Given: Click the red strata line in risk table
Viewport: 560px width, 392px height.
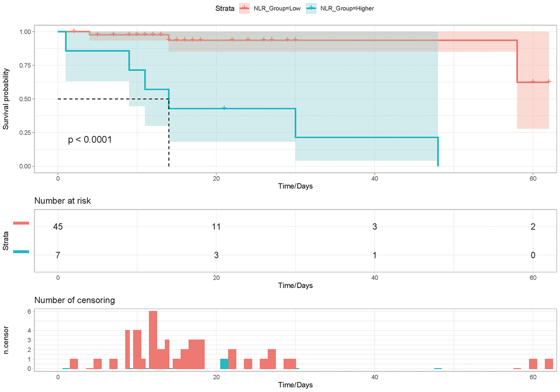Looking at the screenshot, I should [x=21, y=224].
